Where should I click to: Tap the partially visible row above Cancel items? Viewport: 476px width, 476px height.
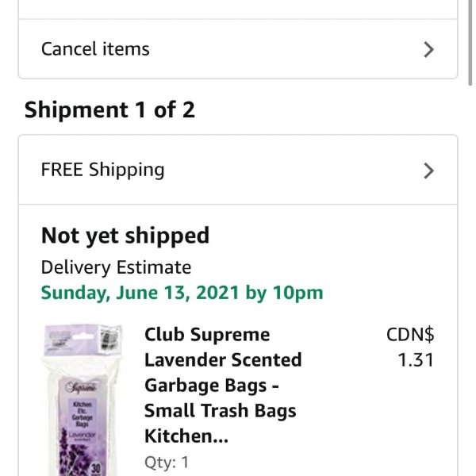coord(238,9)
